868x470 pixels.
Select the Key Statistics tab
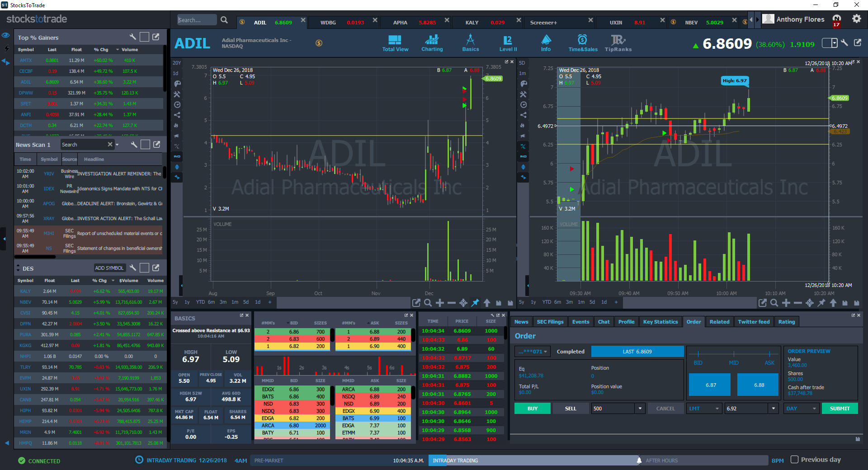tap(660, 322)
